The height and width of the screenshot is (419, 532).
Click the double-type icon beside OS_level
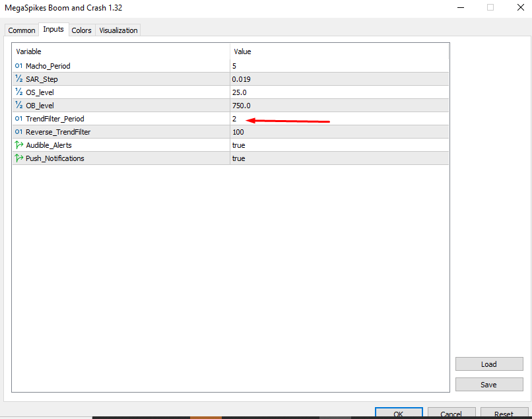[18, 92]
